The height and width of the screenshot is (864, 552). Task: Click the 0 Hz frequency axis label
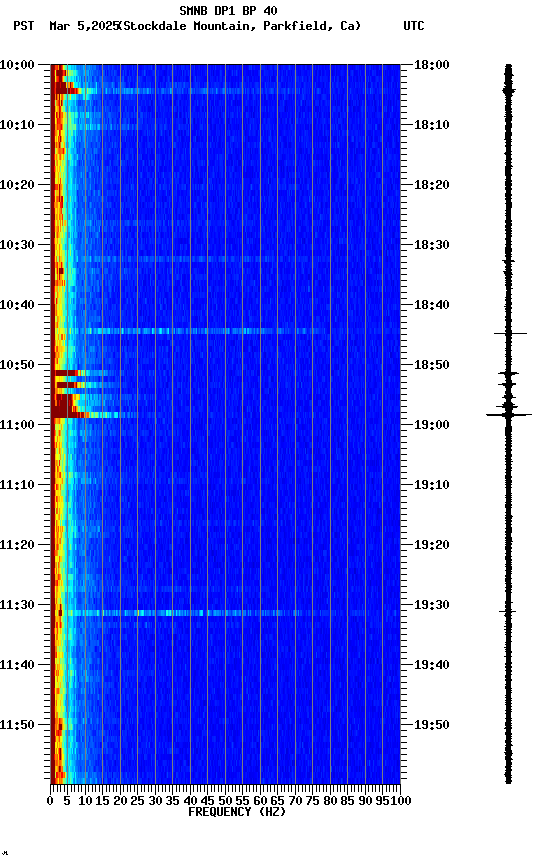(x=50, y=801)
